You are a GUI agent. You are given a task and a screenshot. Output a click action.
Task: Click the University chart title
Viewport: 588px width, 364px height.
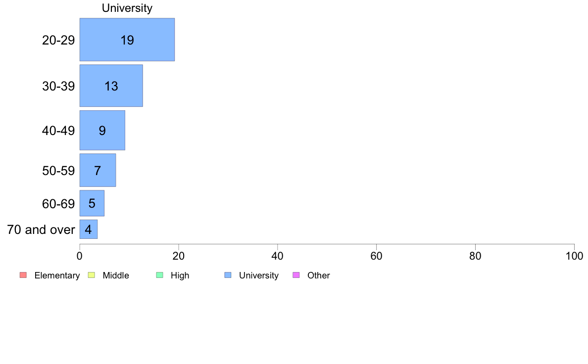(127, 8)
